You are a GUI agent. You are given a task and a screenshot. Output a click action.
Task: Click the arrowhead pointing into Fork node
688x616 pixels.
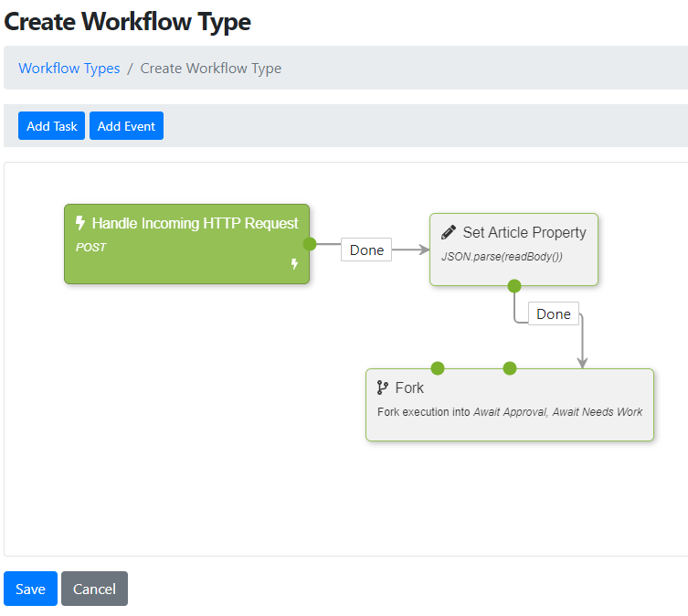[x=582, y=363]
